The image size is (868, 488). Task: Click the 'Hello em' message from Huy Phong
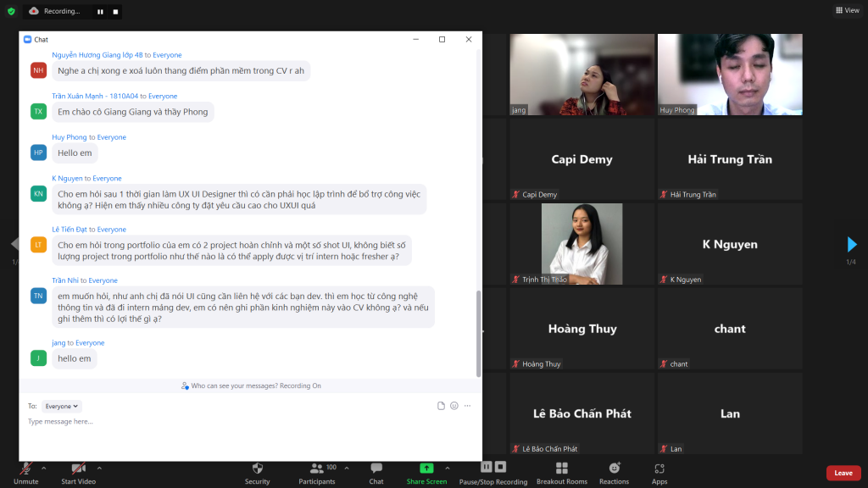point(75,152)
